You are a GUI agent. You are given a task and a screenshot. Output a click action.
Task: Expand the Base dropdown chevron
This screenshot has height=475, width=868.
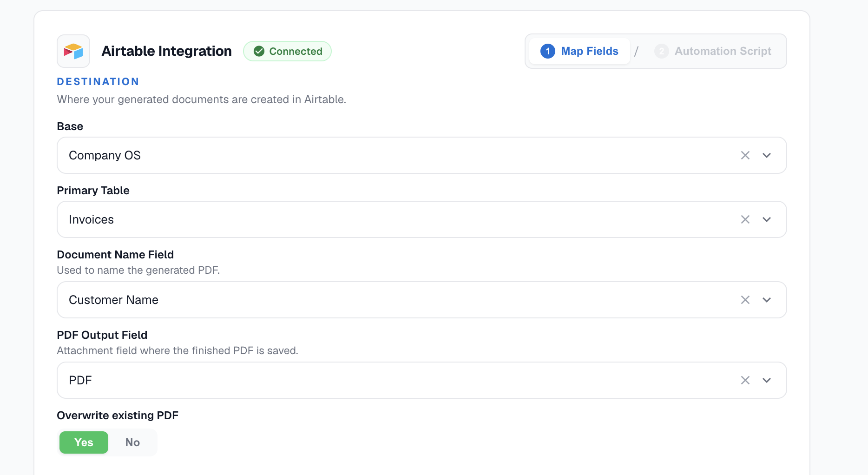767,155
